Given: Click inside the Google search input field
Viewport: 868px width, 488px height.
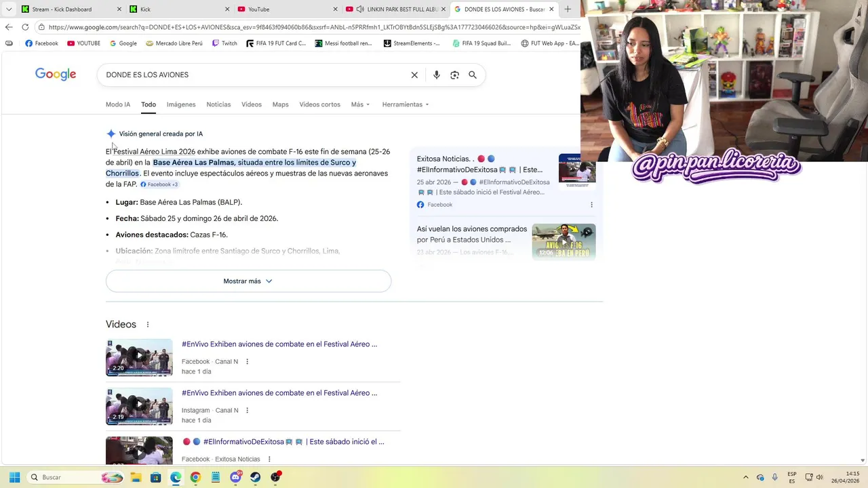Looking at the screenshot, I should tap(254, 75).
